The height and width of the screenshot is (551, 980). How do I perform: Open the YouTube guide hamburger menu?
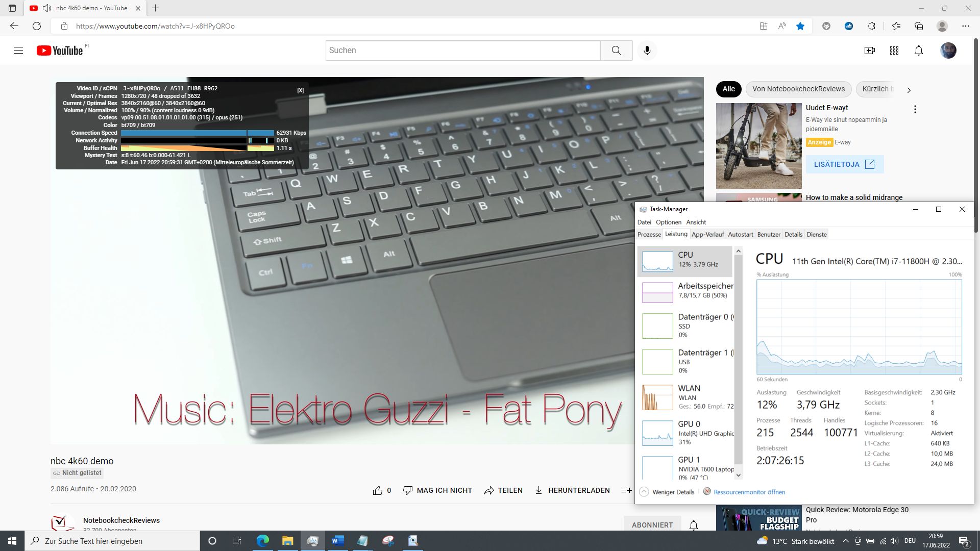tap(18, 51)
